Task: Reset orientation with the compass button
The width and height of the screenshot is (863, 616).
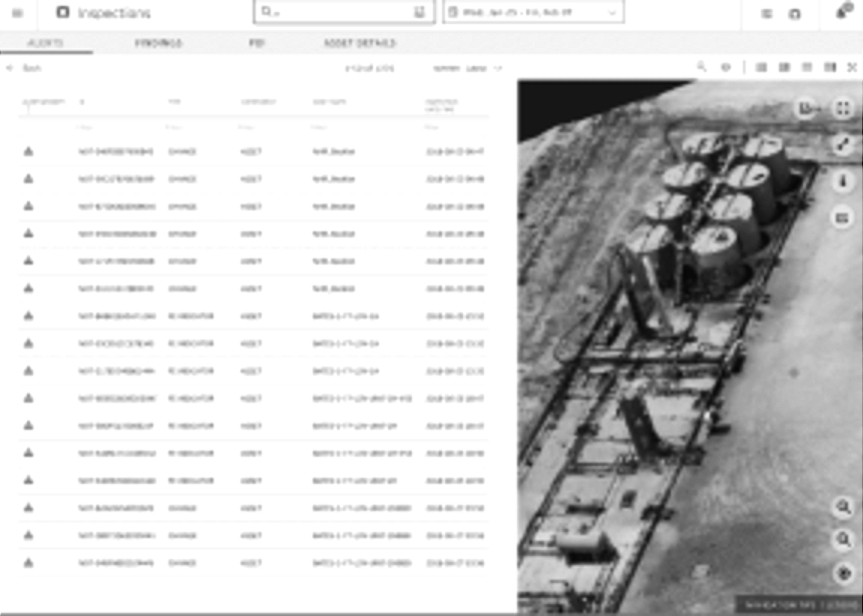Action: click(843, 574)
